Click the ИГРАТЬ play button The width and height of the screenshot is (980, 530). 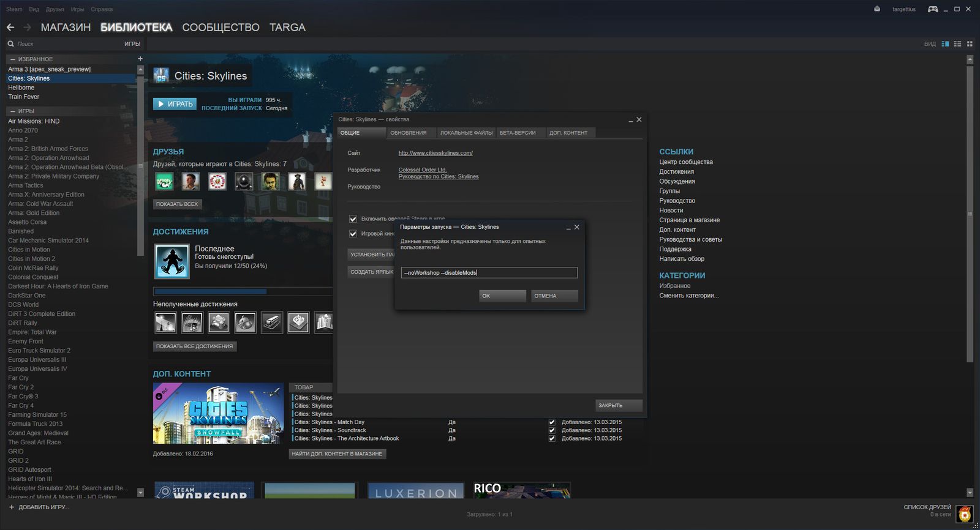pyautogui.click(x=175, y=104)
